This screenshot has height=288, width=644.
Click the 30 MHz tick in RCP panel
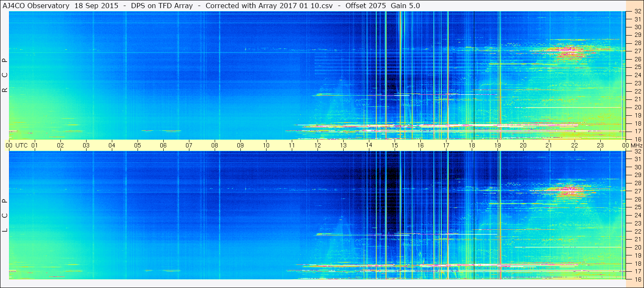click(x=638, y=27)
